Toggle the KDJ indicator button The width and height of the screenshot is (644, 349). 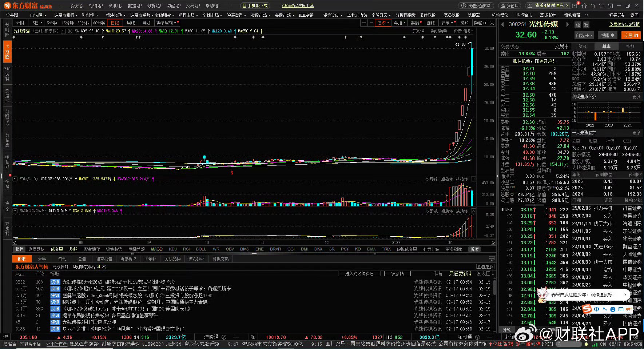coord(173,249)
